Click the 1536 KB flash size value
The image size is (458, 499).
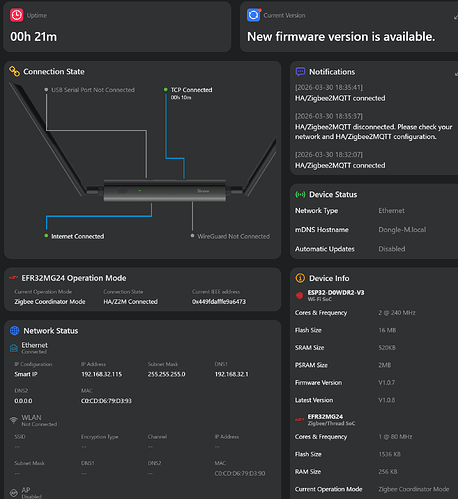point(389,454)
